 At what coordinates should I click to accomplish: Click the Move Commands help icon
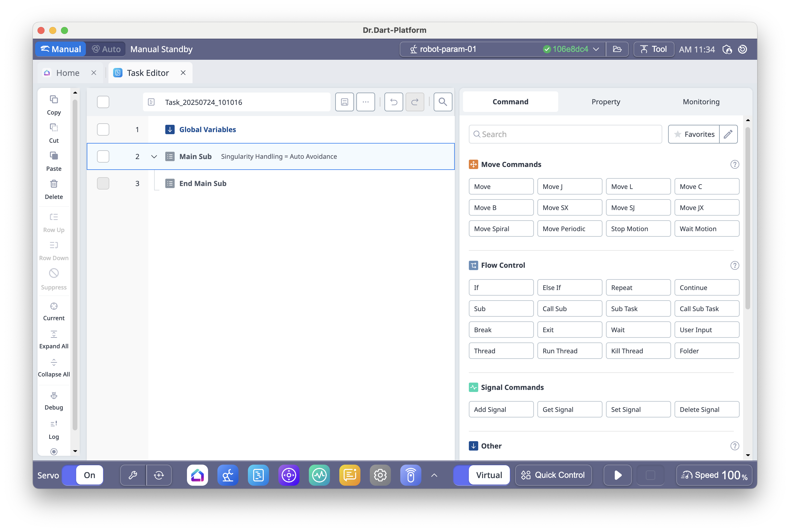point(734,165)
